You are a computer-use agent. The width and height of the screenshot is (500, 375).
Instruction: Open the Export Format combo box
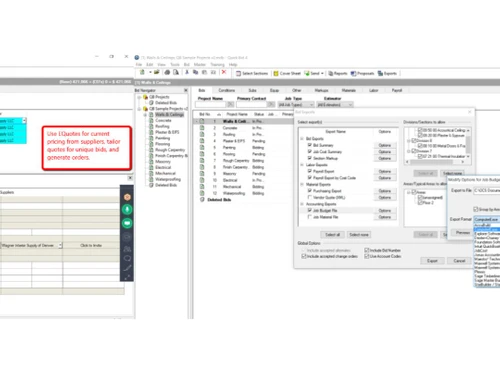(x=487, y=219)
